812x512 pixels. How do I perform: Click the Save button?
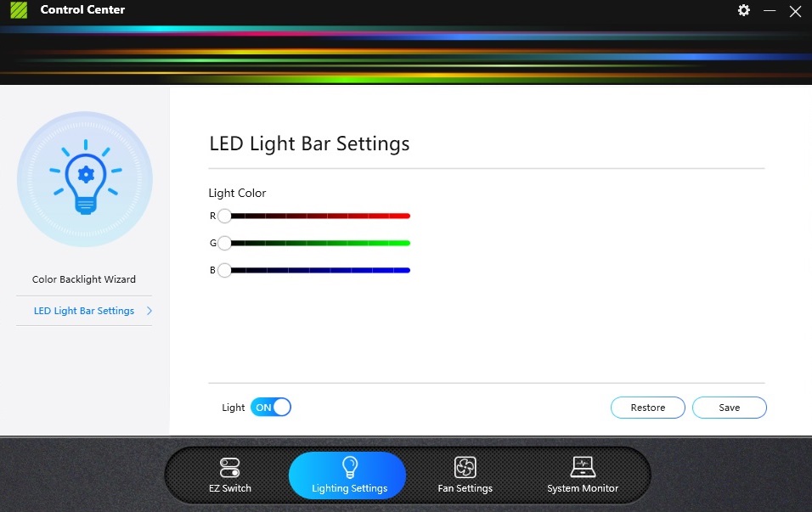click(729, 408)
